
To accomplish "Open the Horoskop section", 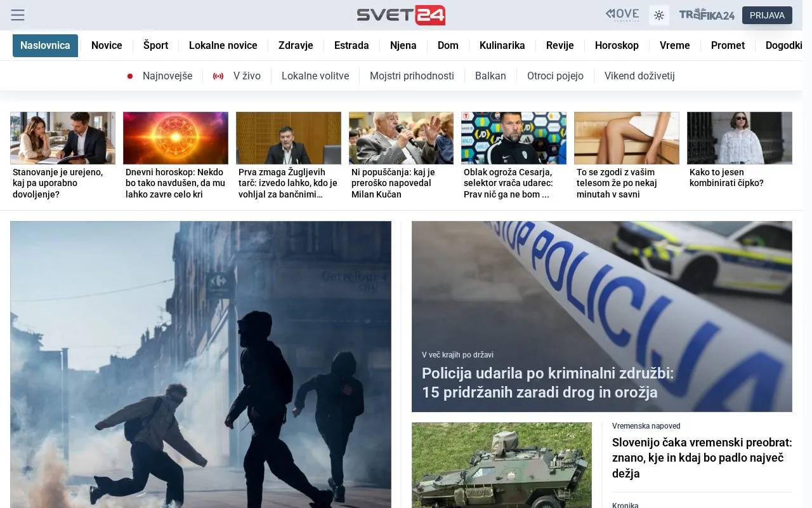I will tap(617, 46).
